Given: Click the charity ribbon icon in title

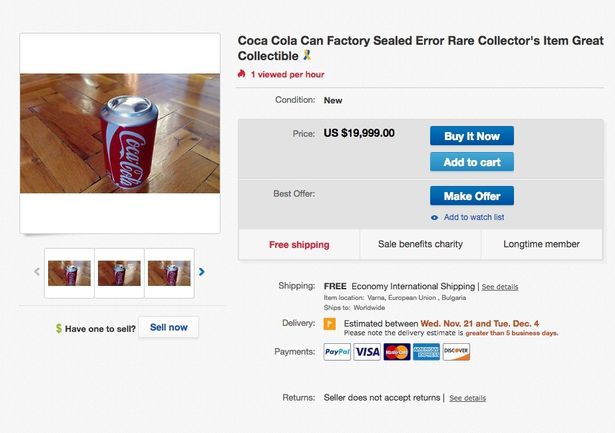Looking at the screenshot, I should coord(306,56).
